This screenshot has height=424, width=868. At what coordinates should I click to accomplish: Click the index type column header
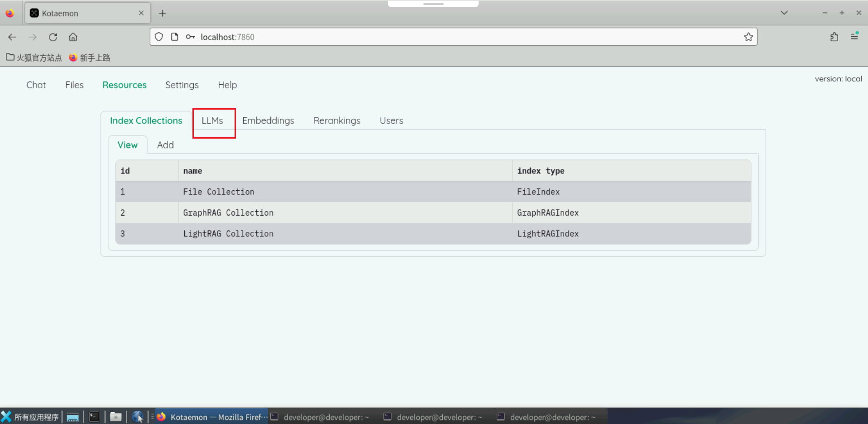(x=632, y=171)
